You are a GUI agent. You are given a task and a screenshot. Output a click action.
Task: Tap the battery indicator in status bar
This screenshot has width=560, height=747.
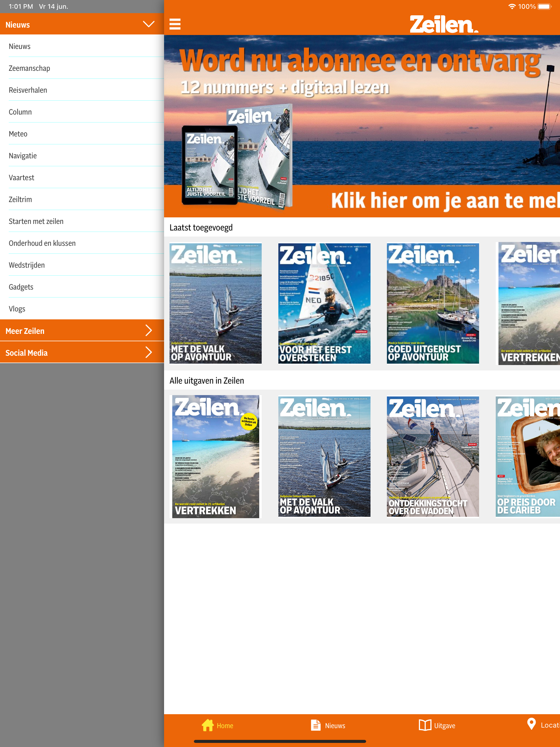[x=544, y=6]
